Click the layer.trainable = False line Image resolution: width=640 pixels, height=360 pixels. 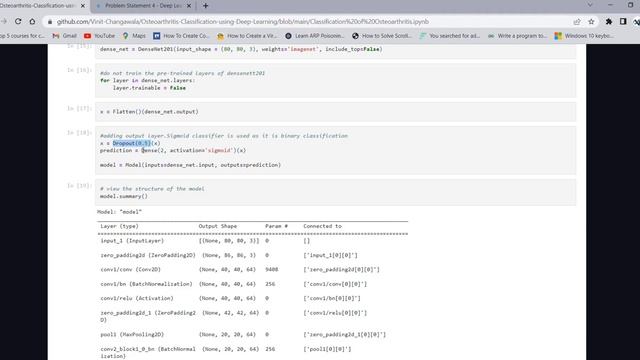click(x=149, y=88)
